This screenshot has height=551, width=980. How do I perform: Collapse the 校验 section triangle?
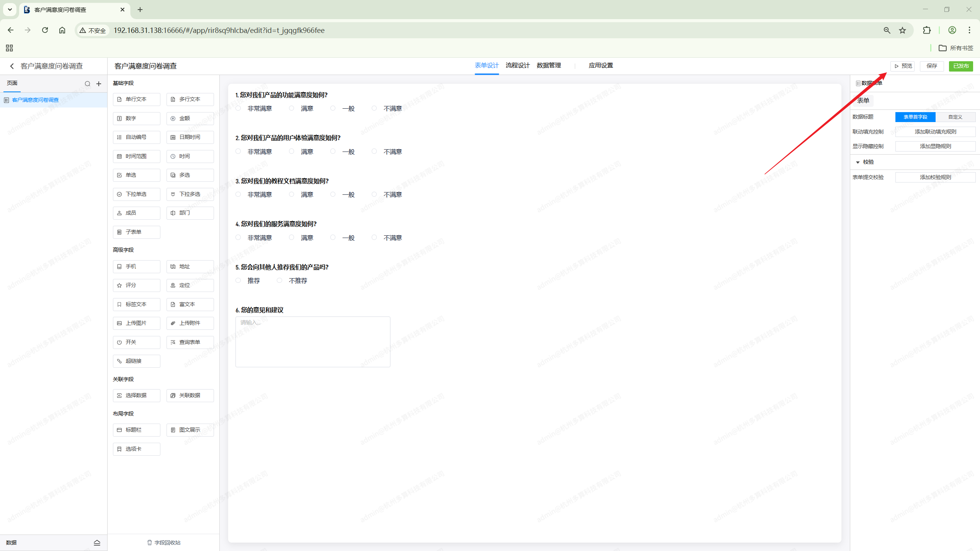[857, 162]
